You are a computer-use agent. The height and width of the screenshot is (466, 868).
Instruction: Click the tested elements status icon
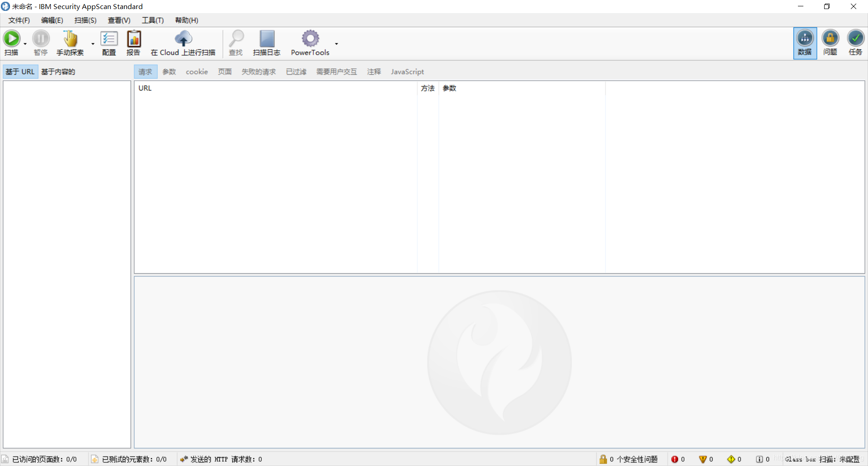(x=94, y=459)
